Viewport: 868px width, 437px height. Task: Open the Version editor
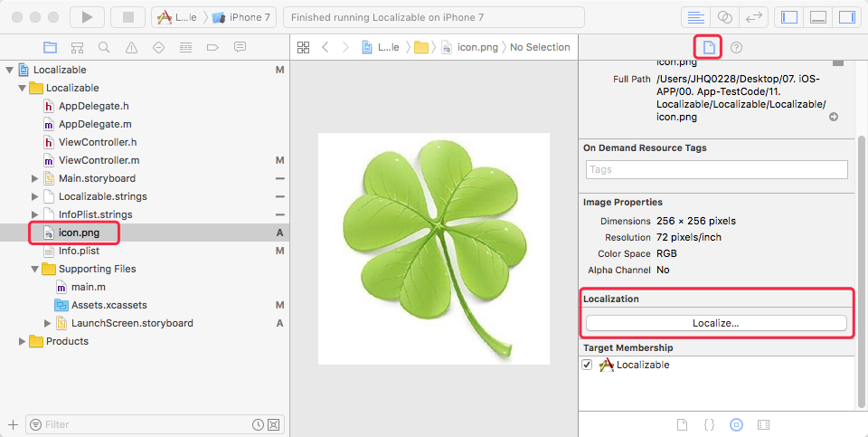[752, 17]
